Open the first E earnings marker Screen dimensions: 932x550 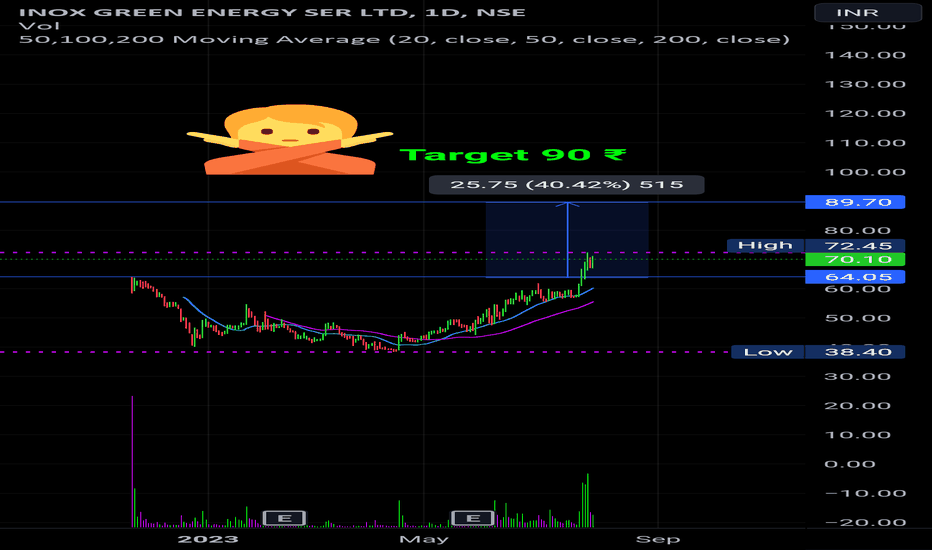284,518
